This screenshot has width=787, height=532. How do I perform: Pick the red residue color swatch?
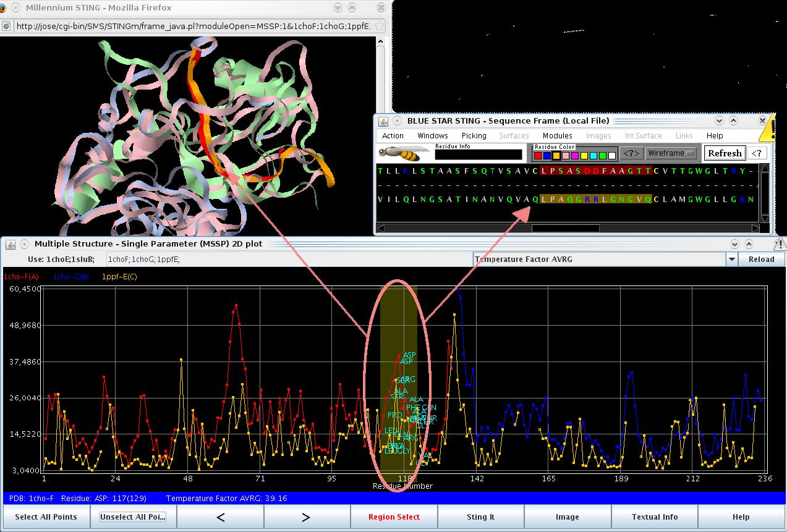coord(538,156)
